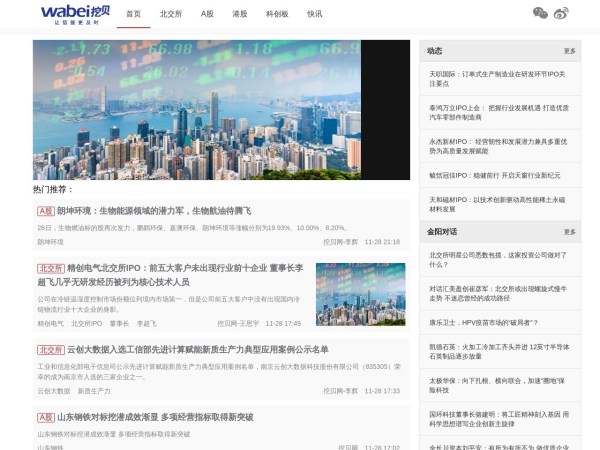Open the 快讯 news flash tab
The width and height of the screenshot is (600, 450).
point(315,14)
